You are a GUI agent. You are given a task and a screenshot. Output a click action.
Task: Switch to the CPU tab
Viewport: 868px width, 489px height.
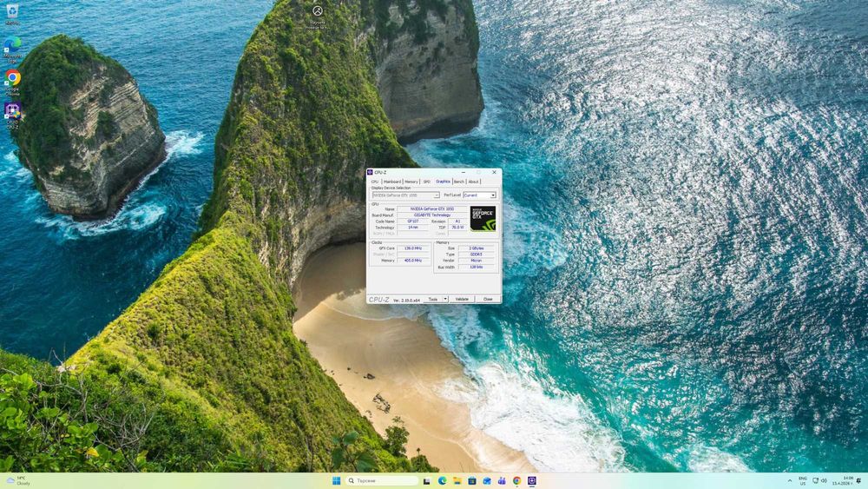tap(375, 182)
